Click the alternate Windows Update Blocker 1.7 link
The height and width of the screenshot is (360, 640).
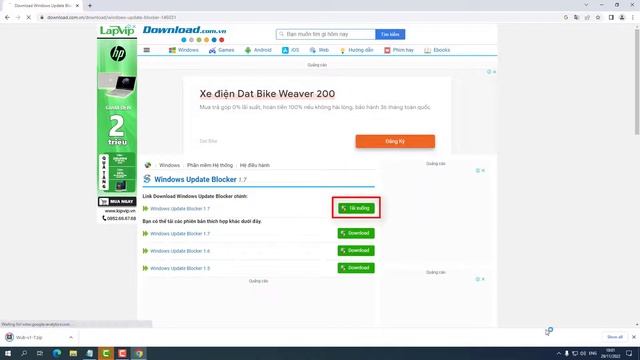pos(180,234)
